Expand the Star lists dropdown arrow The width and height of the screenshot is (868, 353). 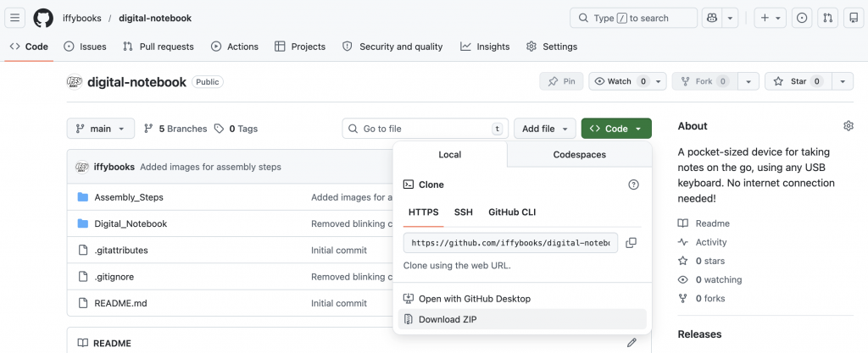coord(842,81)
